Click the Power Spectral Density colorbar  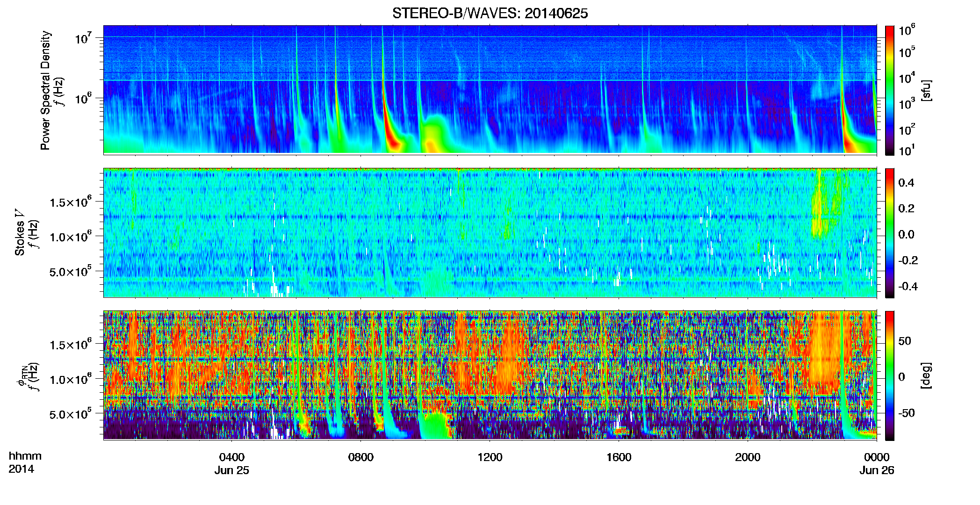point(890,90)
